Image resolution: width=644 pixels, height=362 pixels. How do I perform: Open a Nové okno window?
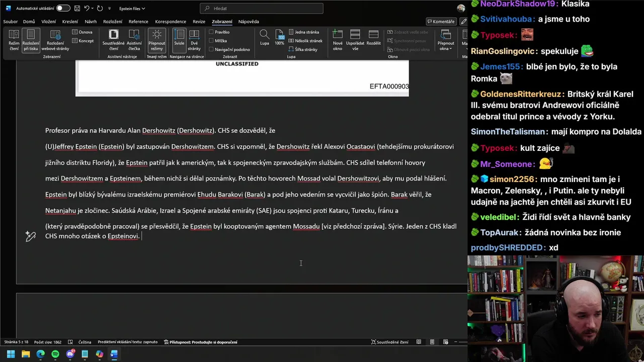click(338, 40)
